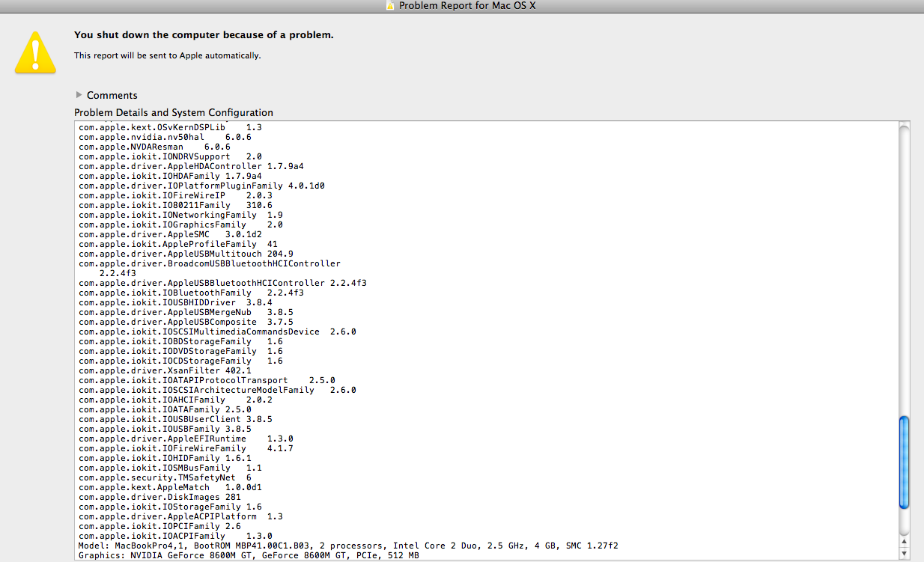The height and width of the screenshot is (562, 924).
Task: Select the com.apple.iokit.IOHDAFamily line
Action: (170, 176)
